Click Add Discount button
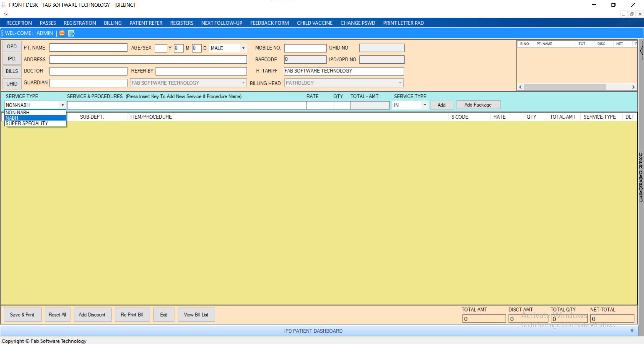The height and width of the screenshot is (344, 644). click(92, 314)
